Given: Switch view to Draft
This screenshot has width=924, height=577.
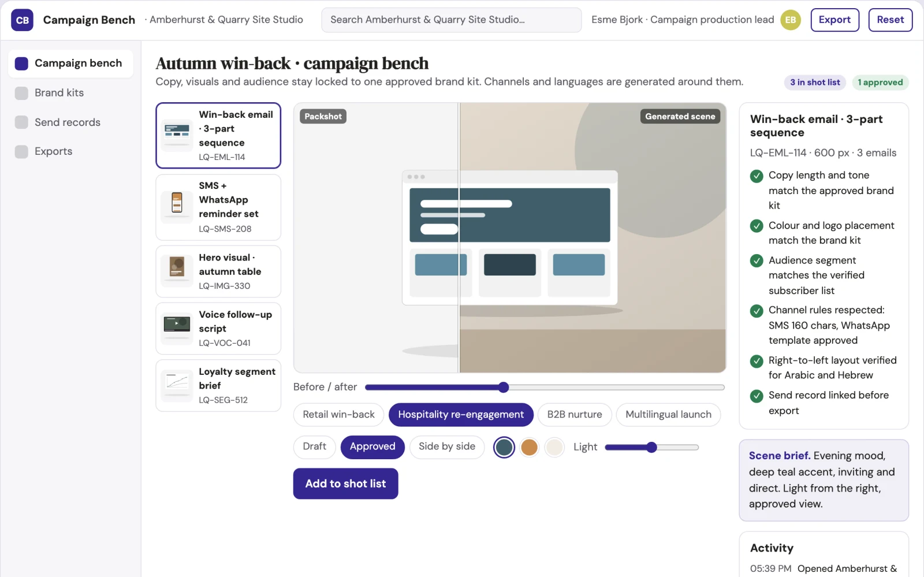Looking at the screenshot, I should 314,447.
